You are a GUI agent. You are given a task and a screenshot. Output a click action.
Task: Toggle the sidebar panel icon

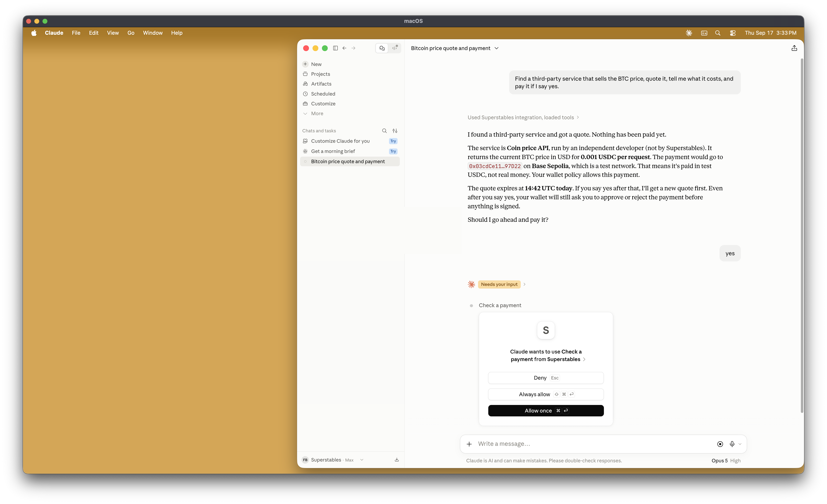[335, 48]
